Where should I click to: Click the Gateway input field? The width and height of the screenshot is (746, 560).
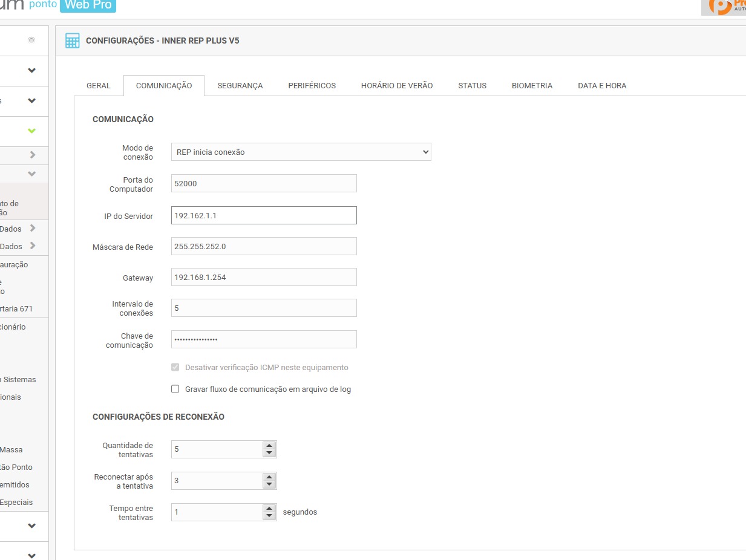tap(264, 278)
